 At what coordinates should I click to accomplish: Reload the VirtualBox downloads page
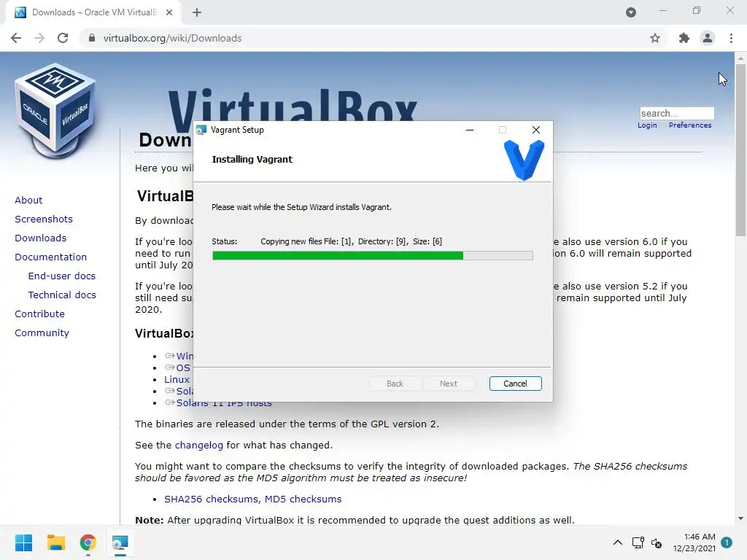pyautogui.click(x=63, y=38)
